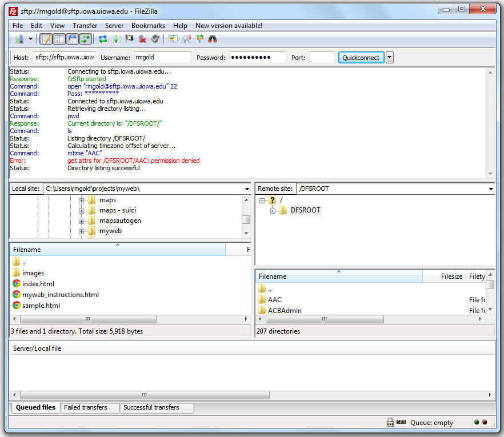Select the images folder in local list
The height and width of the screenshot is (437, 504).
(x=33, y=273)
